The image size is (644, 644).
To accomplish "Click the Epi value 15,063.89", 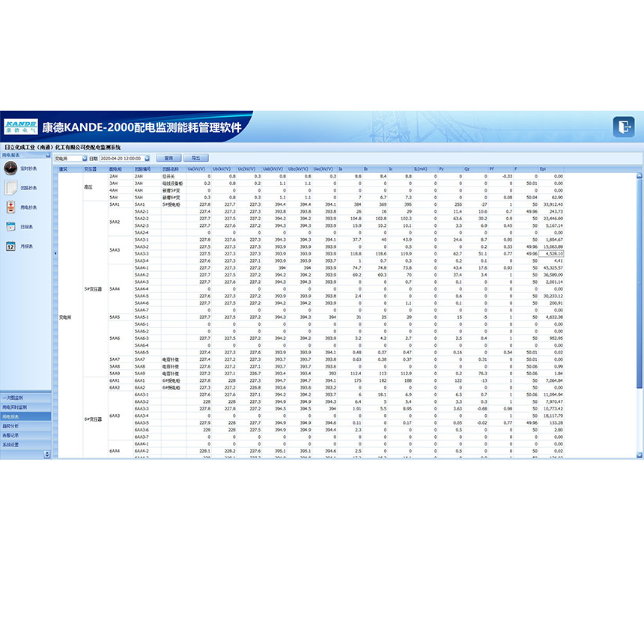I will [x=551, y=247].
